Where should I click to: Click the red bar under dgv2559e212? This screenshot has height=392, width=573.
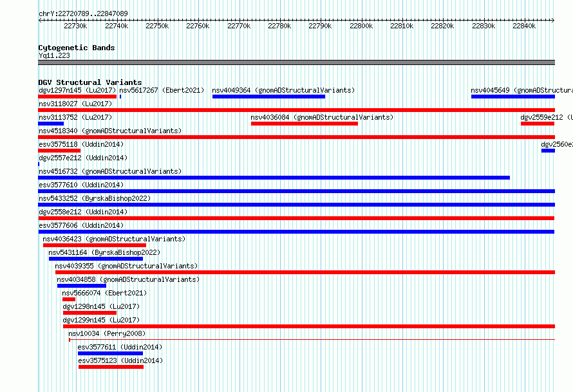click(538, 124)
